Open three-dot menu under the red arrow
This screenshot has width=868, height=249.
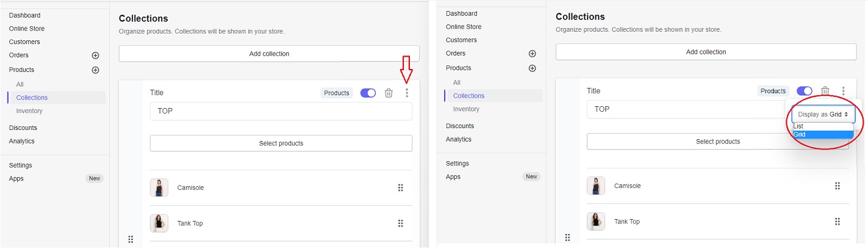coord(407,93)
